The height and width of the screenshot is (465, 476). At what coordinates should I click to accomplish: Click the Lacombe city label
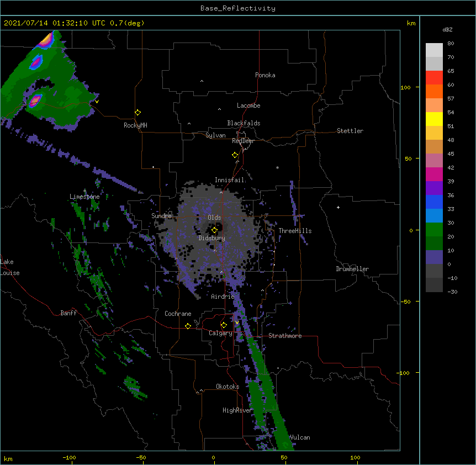248,105
